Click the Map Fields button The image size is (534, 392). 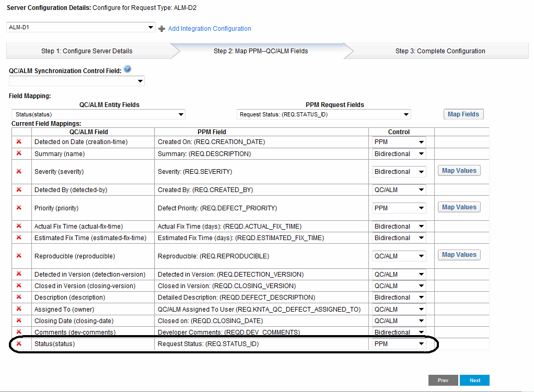click(463, 114)
